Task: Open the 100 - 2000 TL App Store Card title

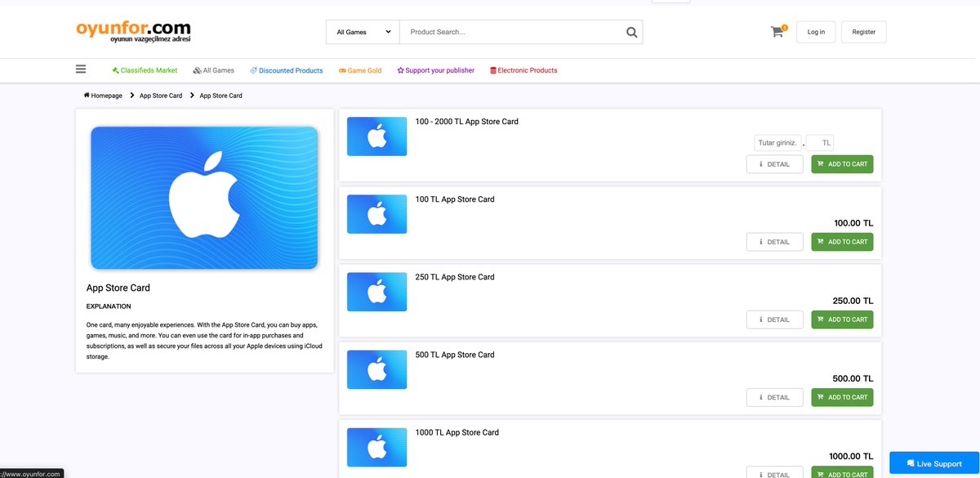Action: 466,122
